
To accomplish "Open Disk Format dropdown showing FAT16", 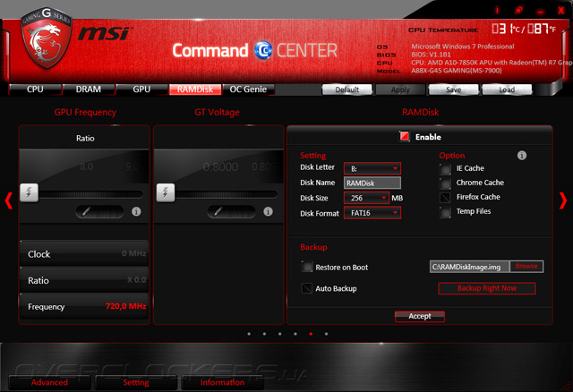I will [372, 213].
